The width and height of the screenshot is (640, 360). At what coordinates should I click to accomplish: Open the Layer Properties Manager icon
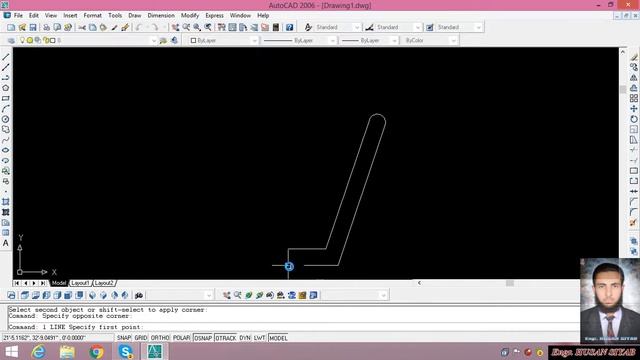(11, 40)
